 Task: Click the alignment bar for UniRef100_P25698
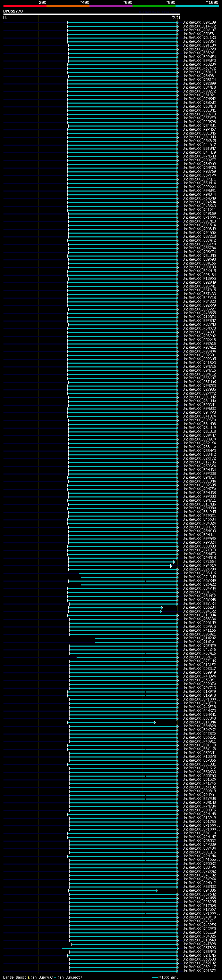tap(122, 122)
